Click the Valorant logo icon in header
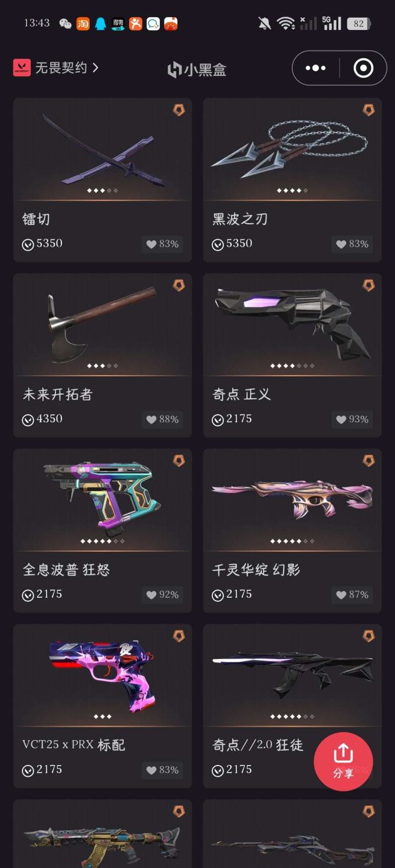Screen dimensions: 395x868 pos(22,68)
